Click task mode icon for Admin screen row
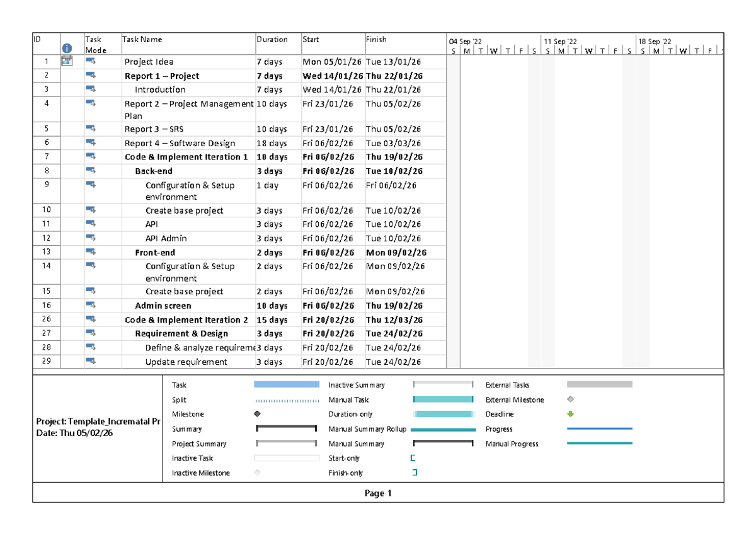Screen dimensions: 756x535 coord(90,305)
